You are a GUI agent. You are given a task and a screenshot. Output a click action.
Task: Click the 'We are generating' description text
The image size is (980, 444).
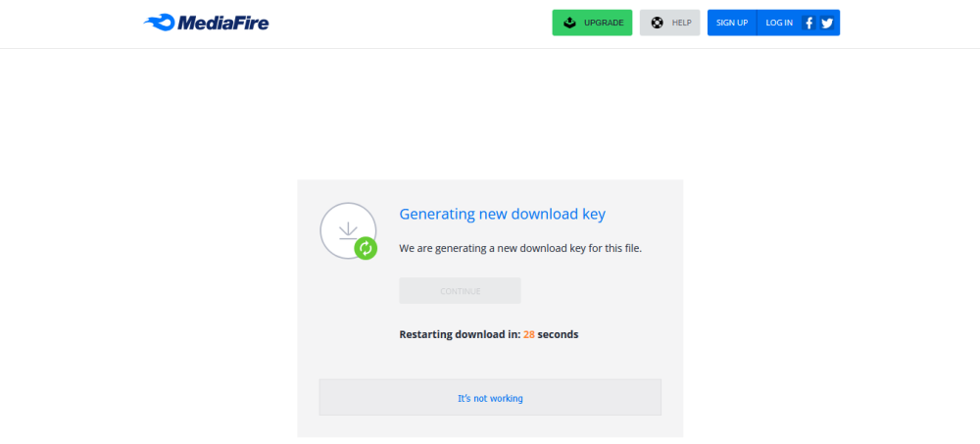point(461,248)
